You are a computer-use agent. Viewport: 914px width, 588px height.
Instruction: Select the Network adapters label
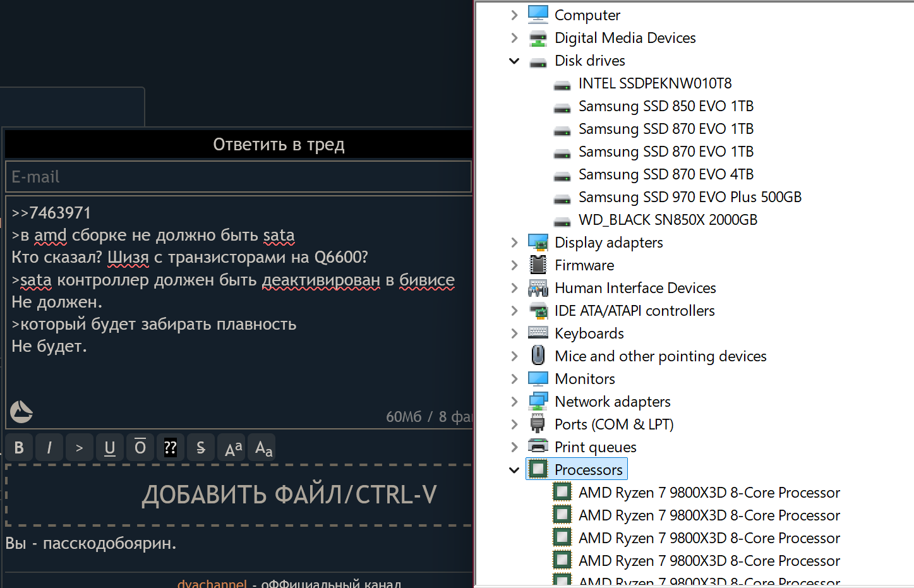(612, 402)
